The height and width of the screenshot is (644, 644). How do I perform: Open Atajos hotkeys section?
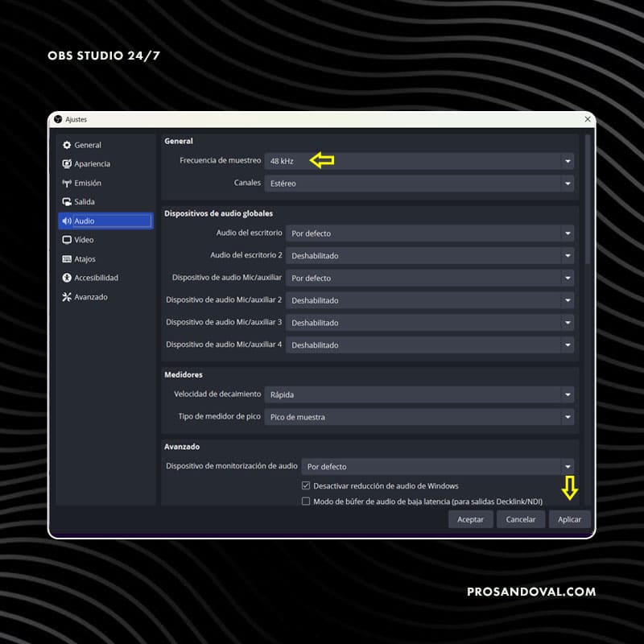[105, 258]
